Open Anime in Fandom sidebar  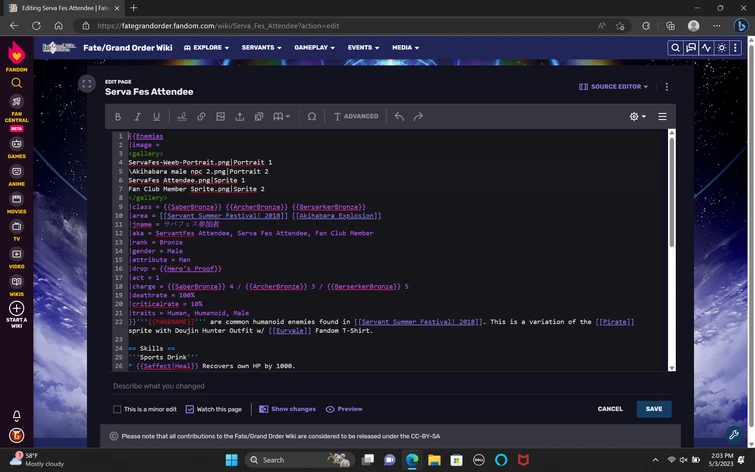pyautogui.click(x=16, y=176)
